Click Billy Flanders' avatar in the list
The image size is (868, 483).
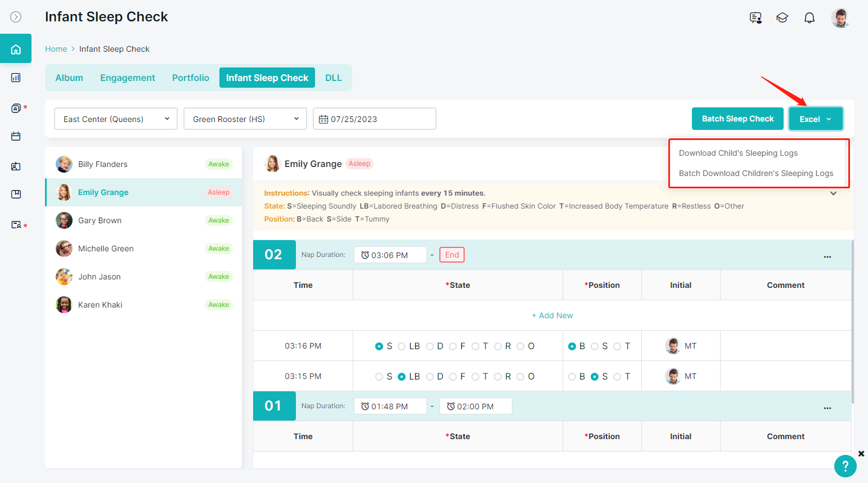(x=64, y=164)
